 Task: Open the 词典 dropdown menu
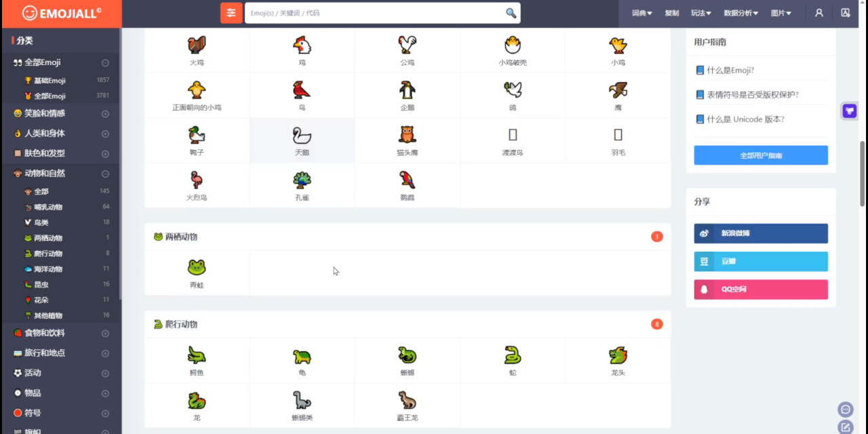coord(642,13)
